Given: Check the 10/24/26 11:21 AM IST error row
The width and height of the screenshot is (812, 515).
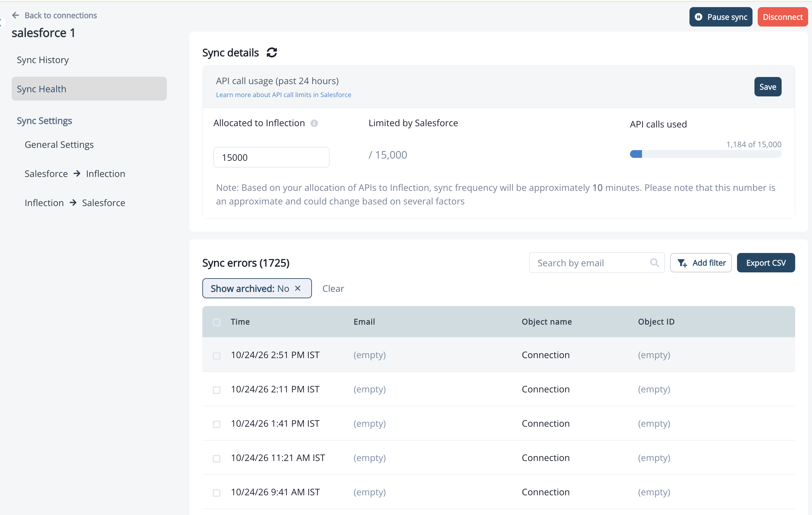Looking at the screenshot, I should [217, 458].
